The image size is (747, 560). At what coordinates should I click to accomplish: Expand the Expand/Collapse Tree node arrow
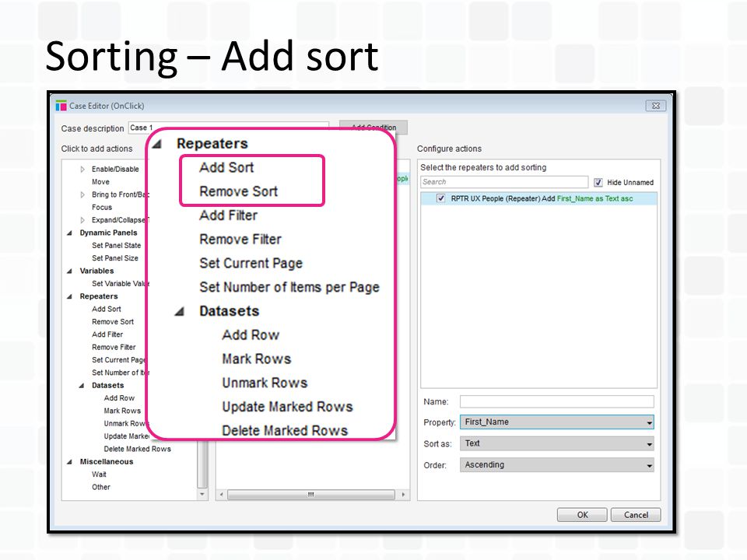click(x=82, y=220)
